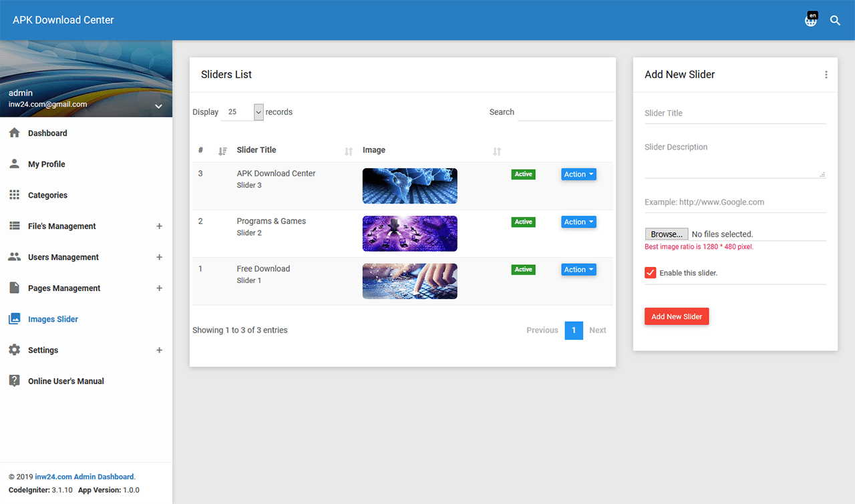Click the Next pagination button

(x=598, y=330)
